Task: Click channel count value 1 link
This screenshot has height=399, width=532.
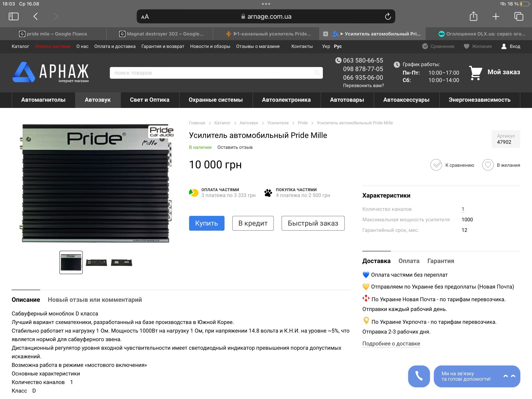Action: (x=463, y=209)
